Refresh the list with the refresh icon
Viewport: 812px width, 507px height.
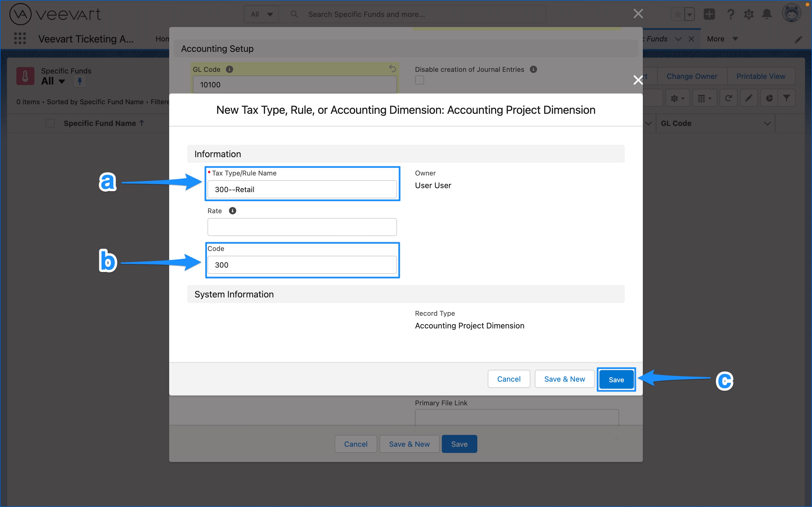pyautogui.click(x=729, y=97)
